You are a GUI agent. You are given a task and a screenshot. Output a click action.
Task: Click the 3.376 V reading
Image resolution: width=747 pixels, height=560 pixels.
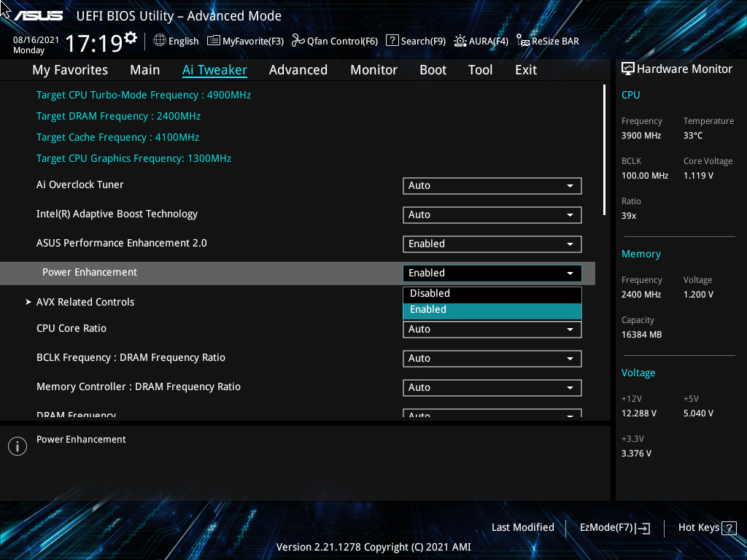click(x=636, y=454)
